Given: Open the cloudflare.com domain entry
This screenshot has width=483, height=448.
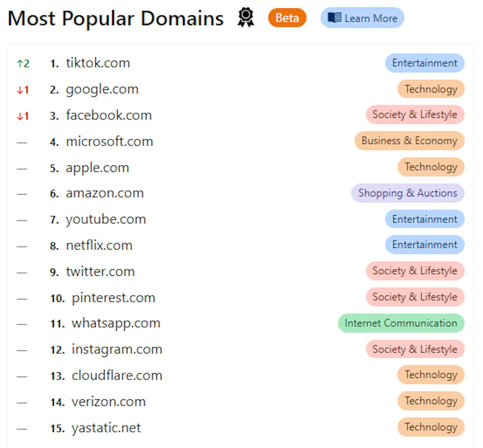Looking at the screenshot, I should (117, 375).
